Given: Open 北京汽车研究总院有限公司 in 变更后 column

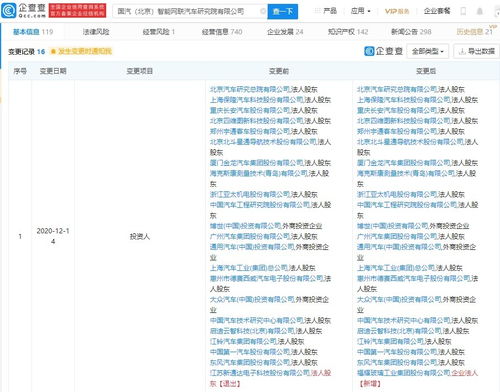Looking at the screenshot, I should click(397, 89).
